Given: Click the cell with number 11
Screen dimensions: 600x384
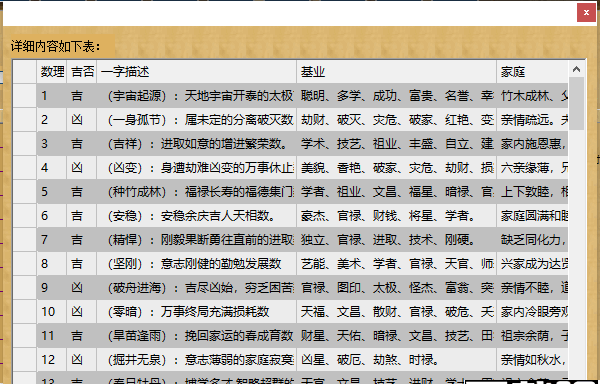Looking at the screenshot, I should (x=52, y=336).
